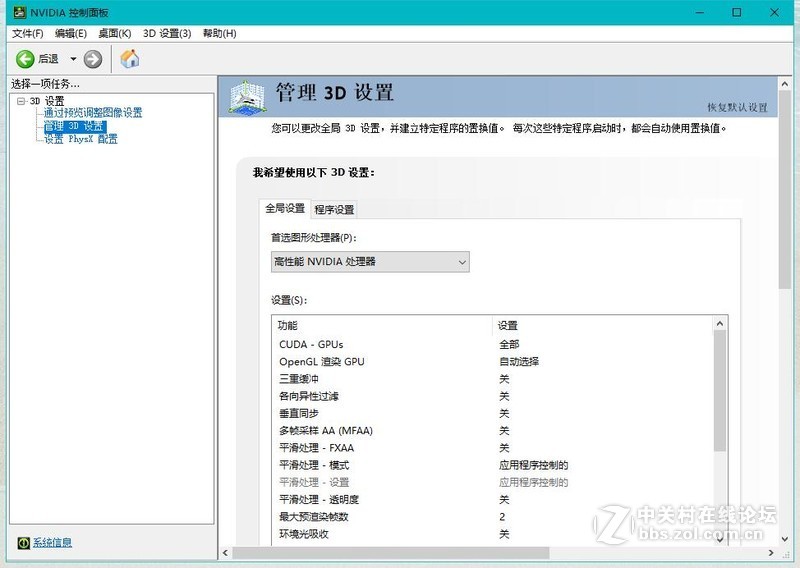This screenshot has height=568, width=800.
Task: Click the settings list scroll-up arrow
Action: point(720,324)
